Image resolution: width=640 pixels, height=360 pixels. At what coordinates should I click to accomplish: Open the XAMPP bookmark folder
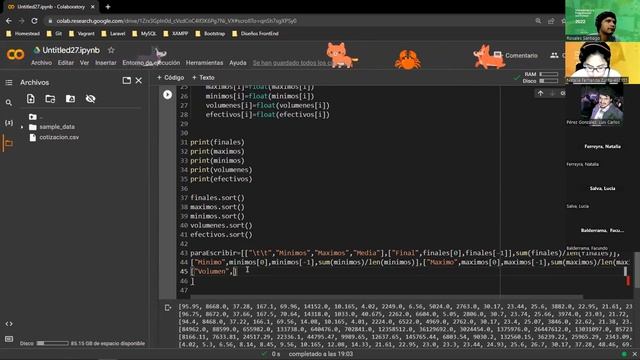176,34
